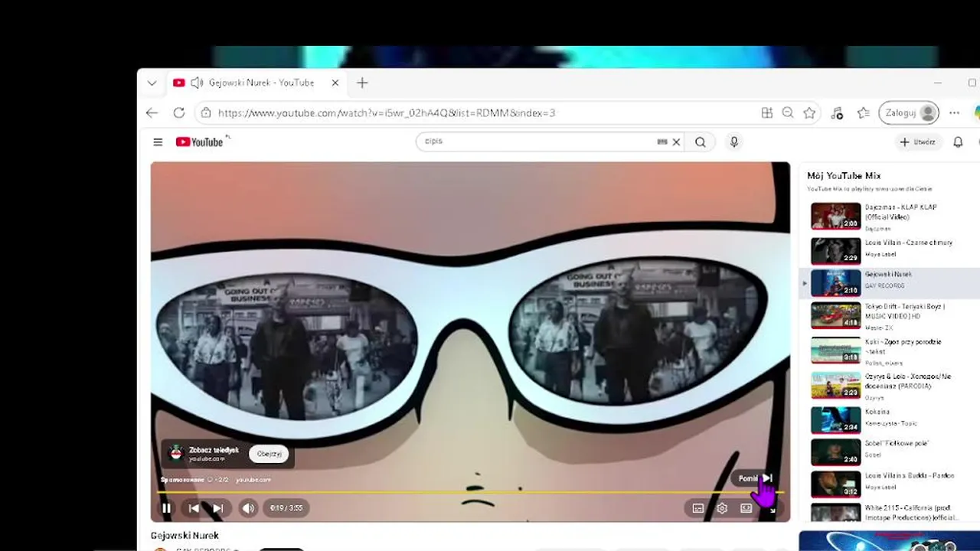View site information lock icon

[x=205, y=112]
